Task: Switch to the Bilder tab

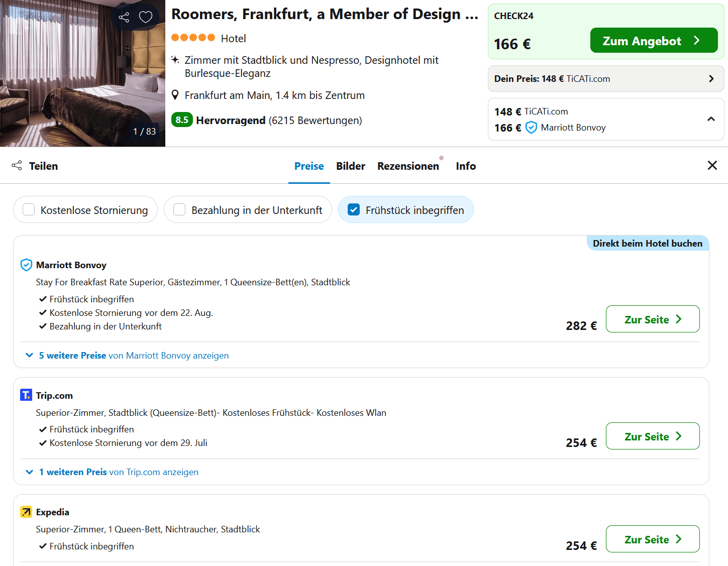Action: pos(350,166)
